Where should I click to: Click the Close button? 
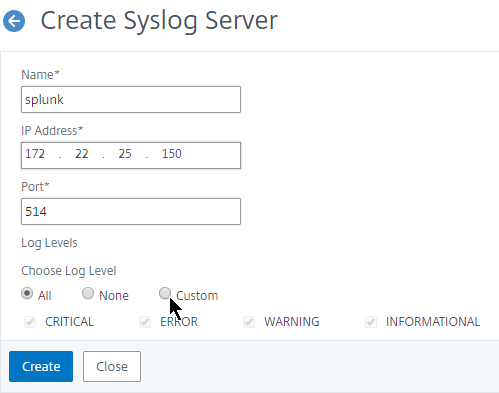(x=112, y=366)
